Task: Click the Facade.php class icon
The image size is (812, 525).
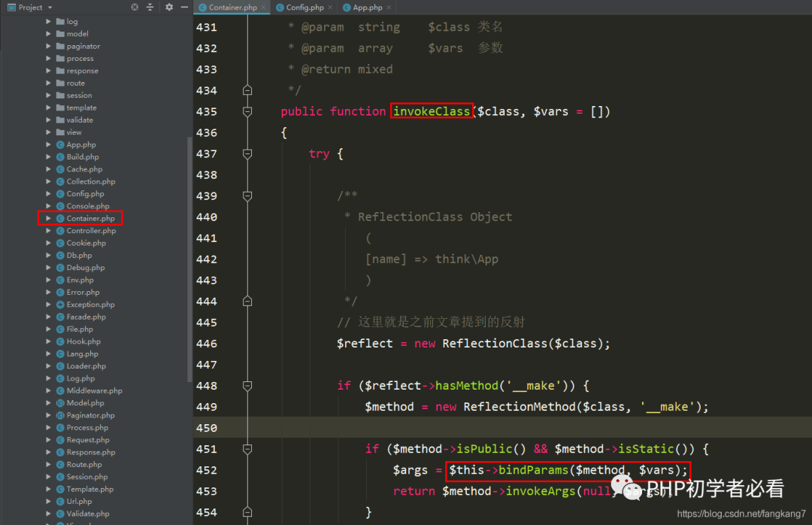Action: [60, 317]
